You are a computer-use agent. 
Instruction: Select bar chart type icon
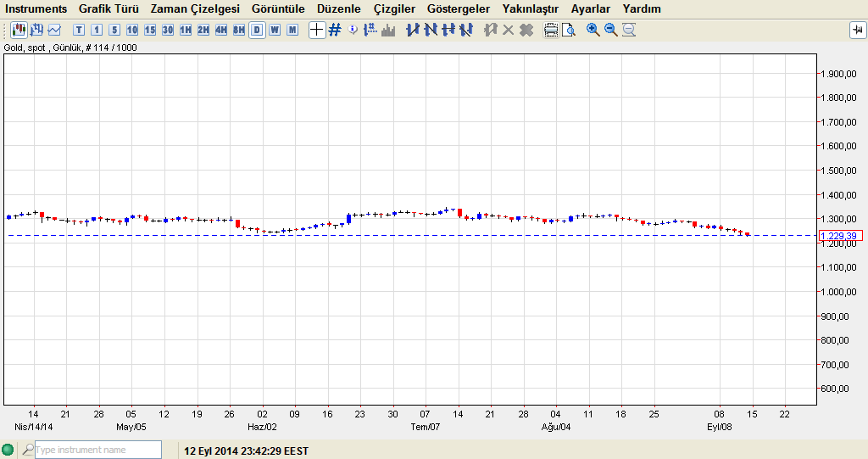(37, 30)
